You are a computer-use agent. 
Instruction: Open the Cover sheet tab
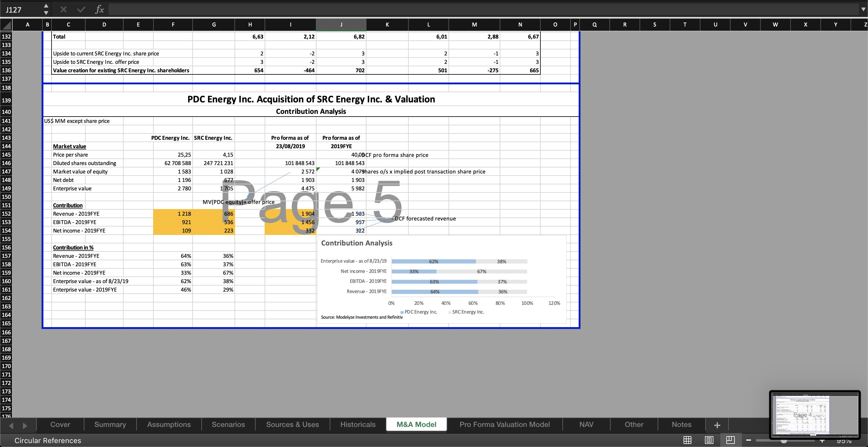tap(60, 424)
